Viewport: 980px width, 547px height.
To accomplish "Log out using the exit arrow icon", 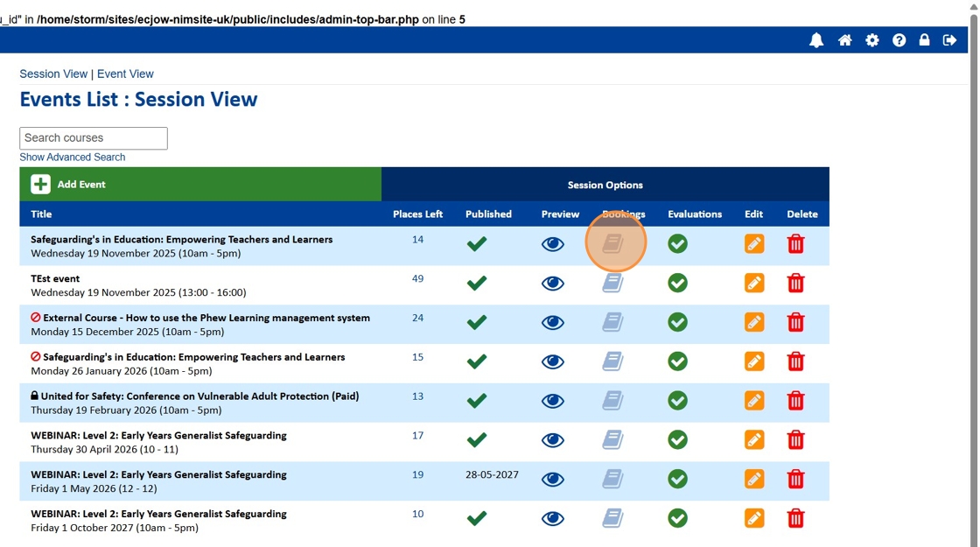I will pos(950,40).
